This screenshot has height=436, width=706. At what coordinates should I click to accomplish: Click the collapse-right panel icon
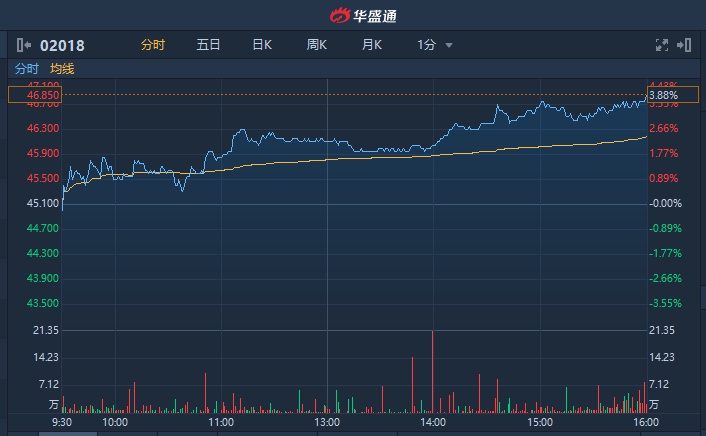[x=684, y=45]
